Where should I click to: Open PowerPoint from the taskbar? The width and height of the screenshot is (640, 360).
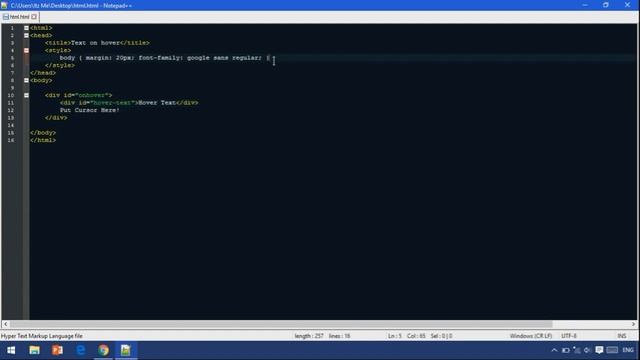[57, 350]
